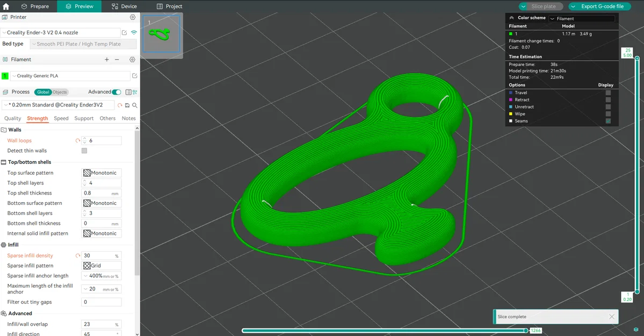Show Unretract points in preview
Image resolution: width=644 pixels, height=336 pixels.
point(608,106)
